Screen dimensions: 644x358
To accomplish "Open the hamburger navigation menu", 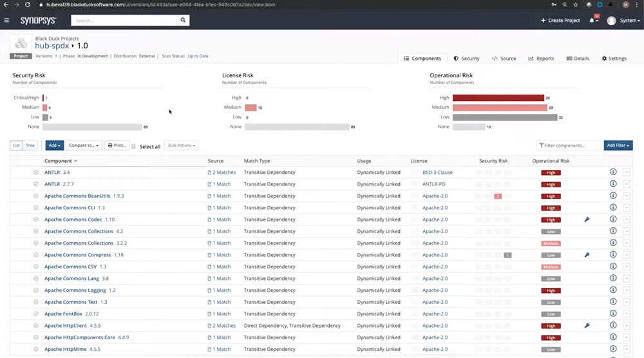I will [6, 21].
